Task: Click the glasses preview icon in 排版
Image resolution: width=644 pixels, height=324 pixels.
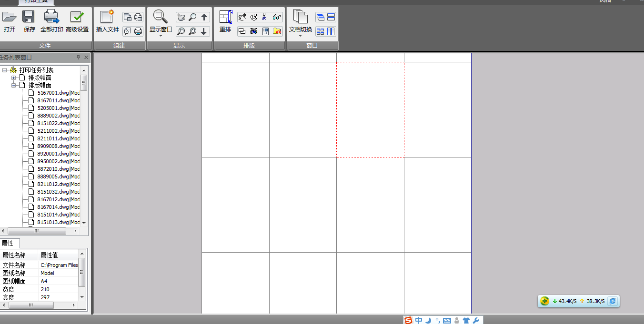Action: point(277,17)
